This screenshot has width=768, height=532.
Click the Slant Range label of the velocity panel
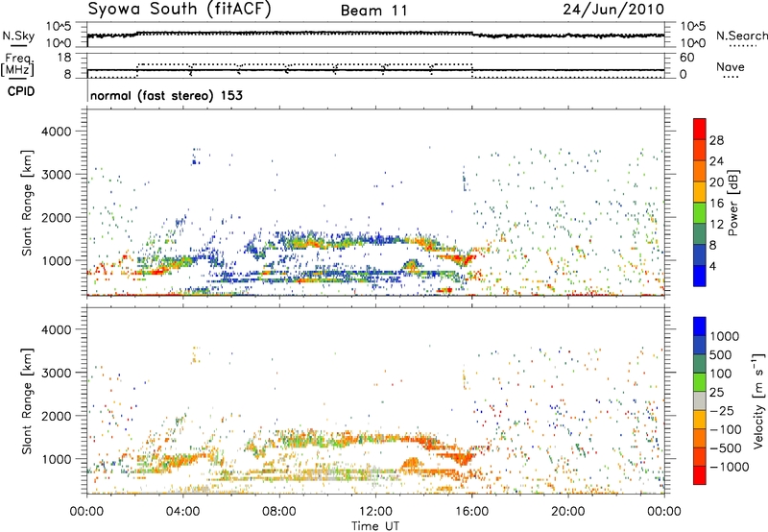(27, 401)
